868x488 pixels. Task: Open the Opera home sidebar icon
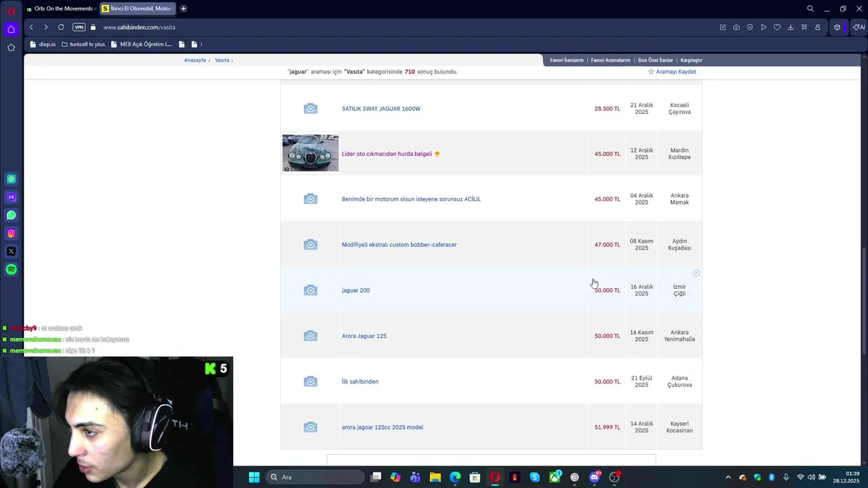pyautogui.click(x=11, y=29)
